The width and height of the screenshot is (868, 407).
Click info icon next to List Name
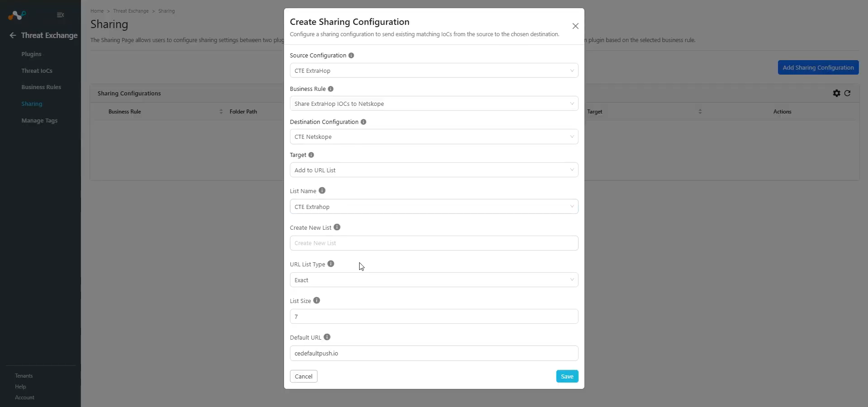322,191
